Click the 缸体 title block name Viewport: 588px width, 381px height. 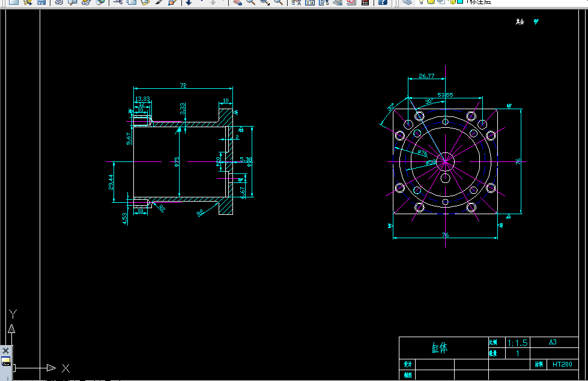tap(439, 348)
